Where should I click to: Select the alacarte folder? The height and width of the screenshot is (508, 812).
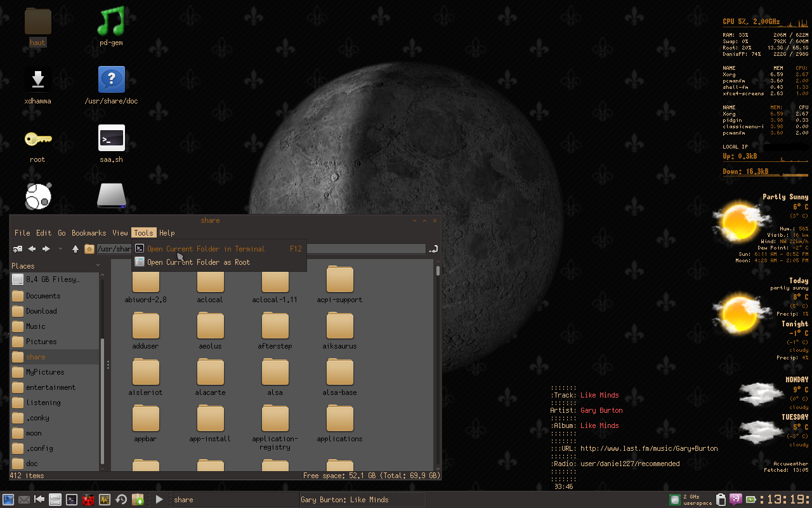coord(210,377)
